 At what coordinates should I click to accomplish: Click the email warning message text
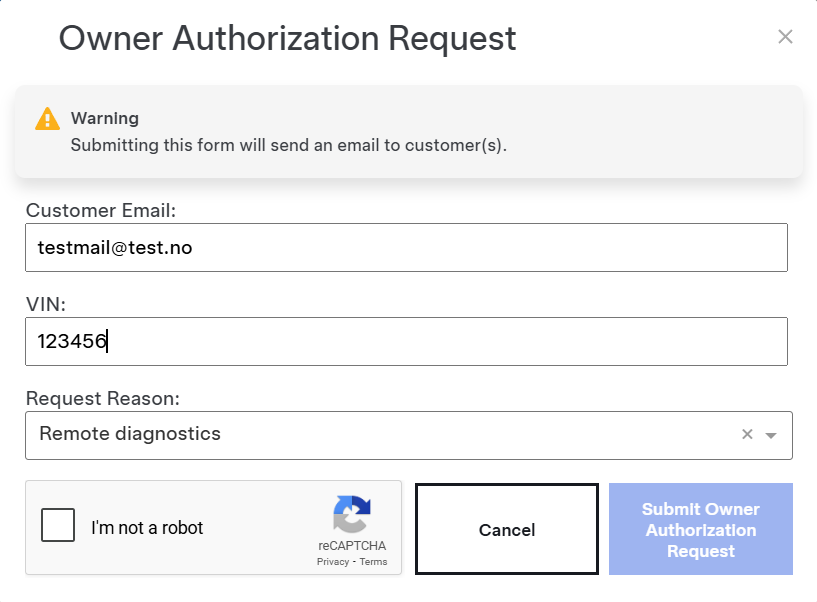click(x=288, y=145)
